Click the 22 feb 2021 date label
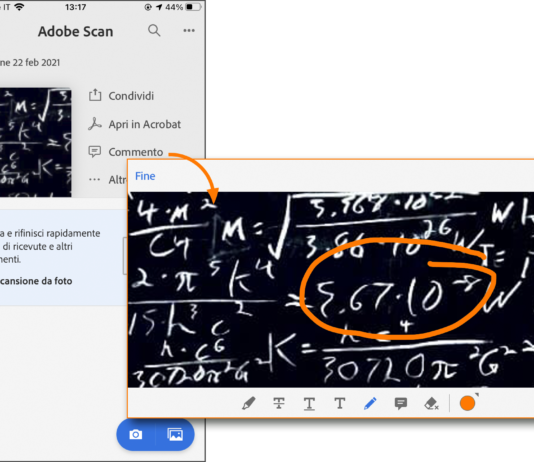Image resolution: width=534 pixels, height=462 pixels. [x=36, y=63]
